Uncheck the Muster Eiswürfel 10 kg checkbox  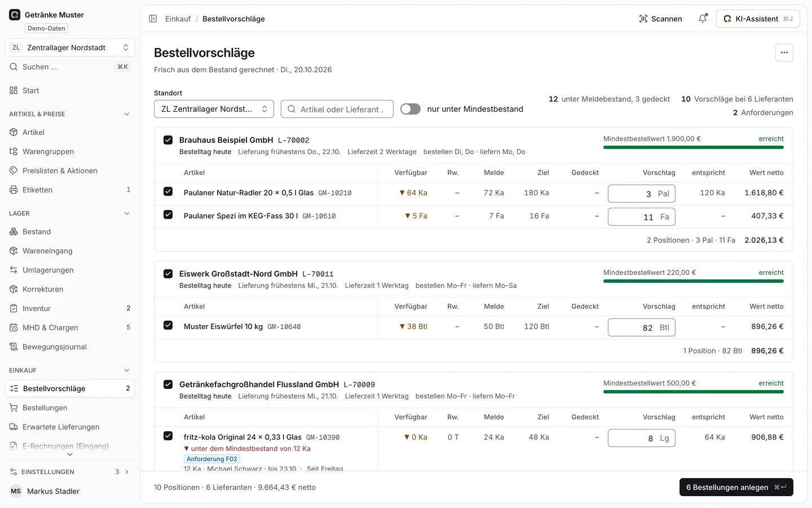[x=168, y=325]
